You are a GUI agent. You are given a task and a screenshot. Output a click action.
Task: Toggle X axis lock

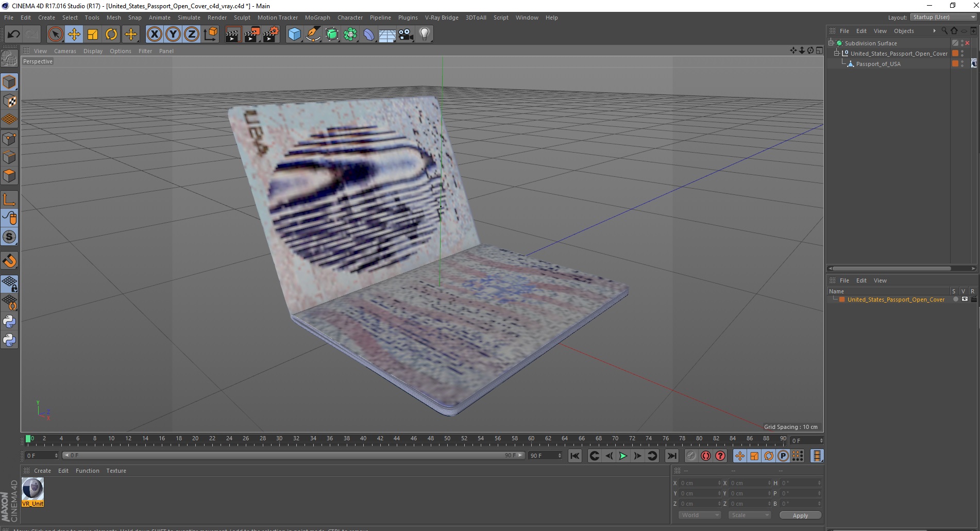click(154, 35)
